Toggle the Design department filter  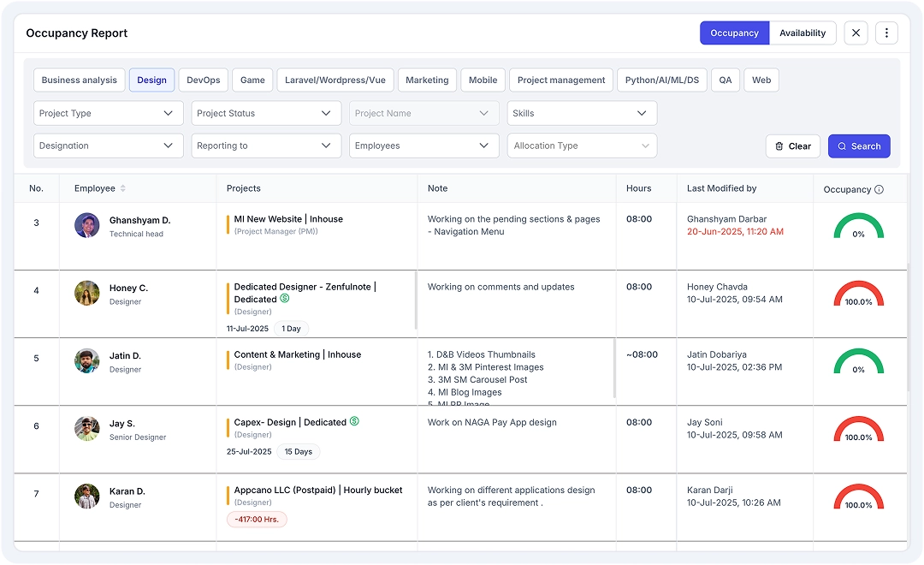coord(151,80)
